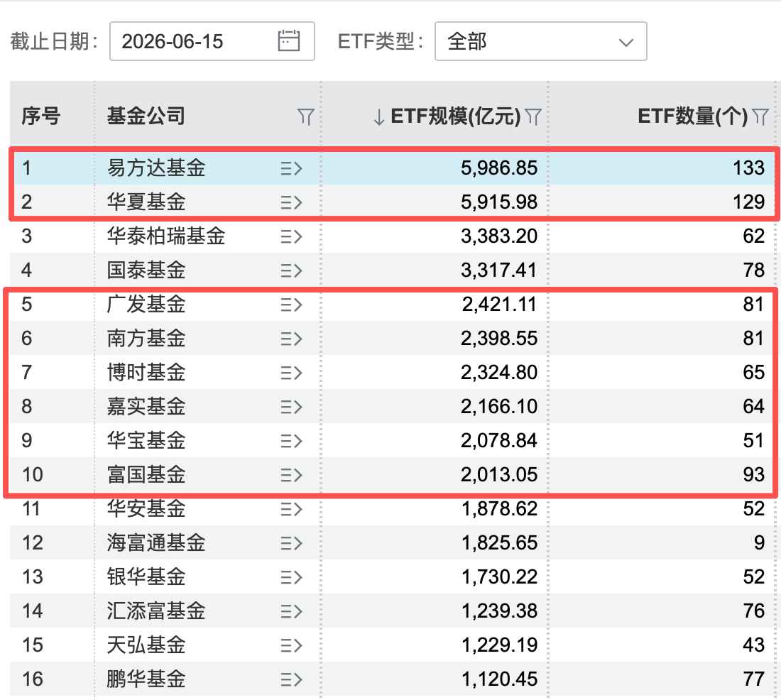Open details arrow icon for 南方基金

[291, 339]
